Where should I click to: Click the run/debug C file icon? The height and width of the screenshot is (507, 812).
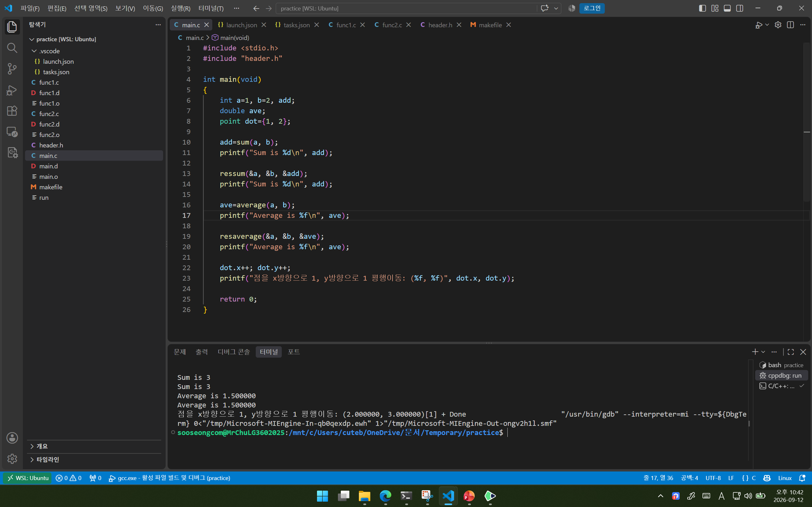coord(758,25)
